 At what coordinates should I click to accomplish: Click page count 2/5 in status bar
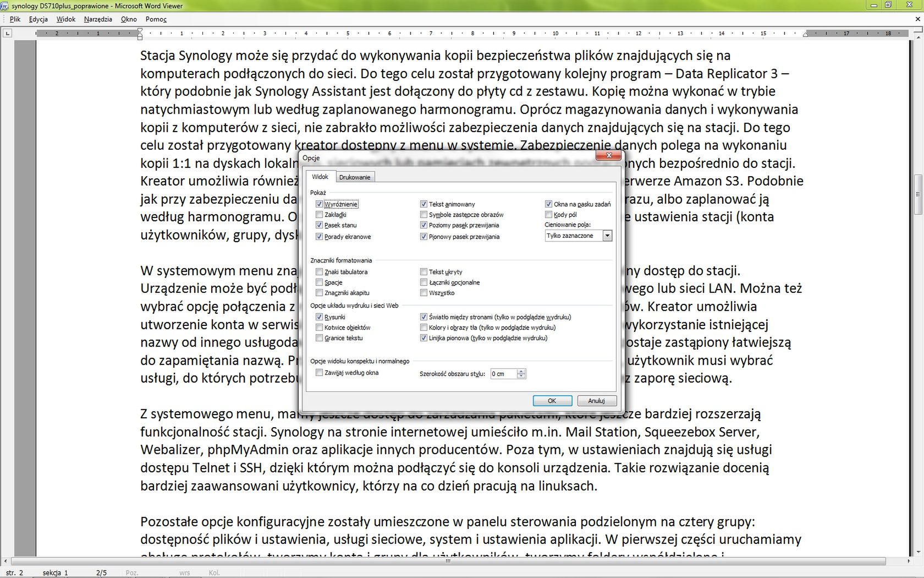point(101,573)
